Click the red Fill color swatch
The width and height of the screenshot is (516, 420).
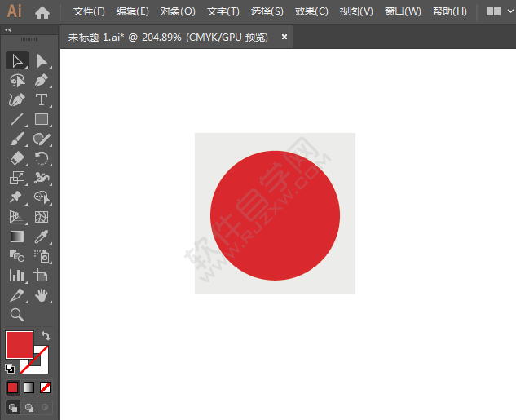click(x=20, y=345)
